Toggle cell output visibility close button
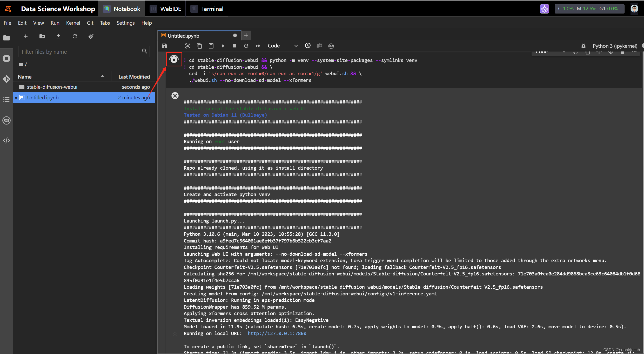 (x=175, y=95)
